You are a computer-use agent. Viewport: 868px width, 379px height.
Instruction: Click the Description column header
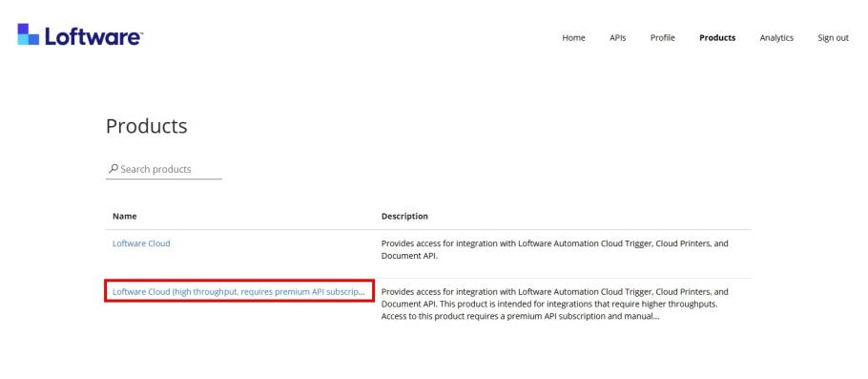click(x=404, y=216)
